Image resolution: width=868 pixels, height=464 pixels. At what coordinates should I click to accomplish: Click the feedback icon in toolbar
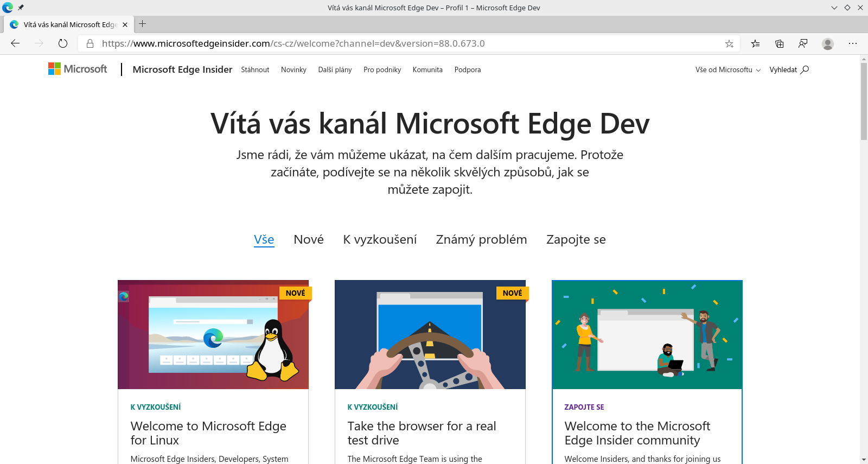click(x=803, y=43)
